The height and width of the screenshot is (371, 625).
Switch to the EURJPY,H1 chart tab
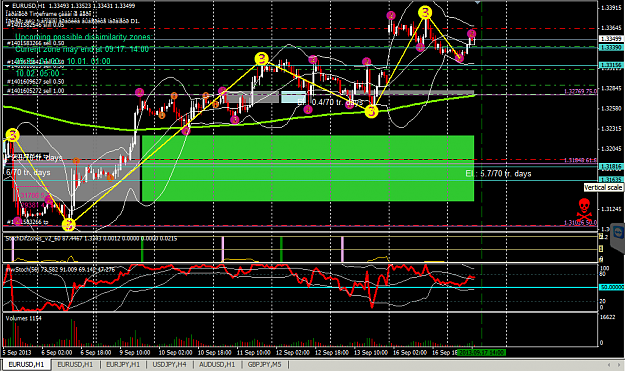[123, 365]
